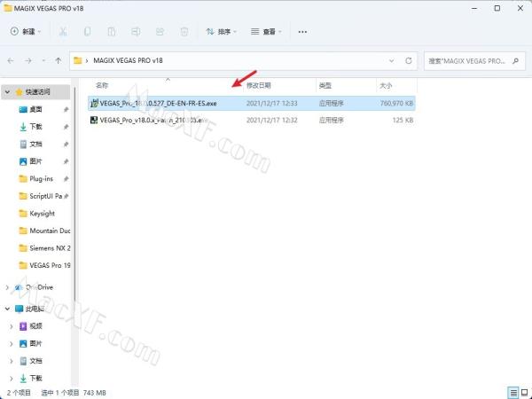Open pinned 下载 (Downloads) in Quick access
The height and width of the screenshot is (399, 532).
[35, 127]
